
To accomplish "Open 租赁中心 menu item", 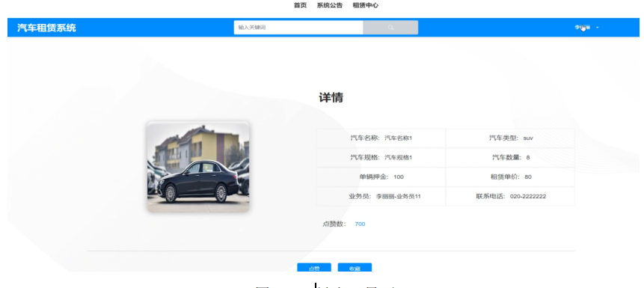I will (x=366, y=5).
